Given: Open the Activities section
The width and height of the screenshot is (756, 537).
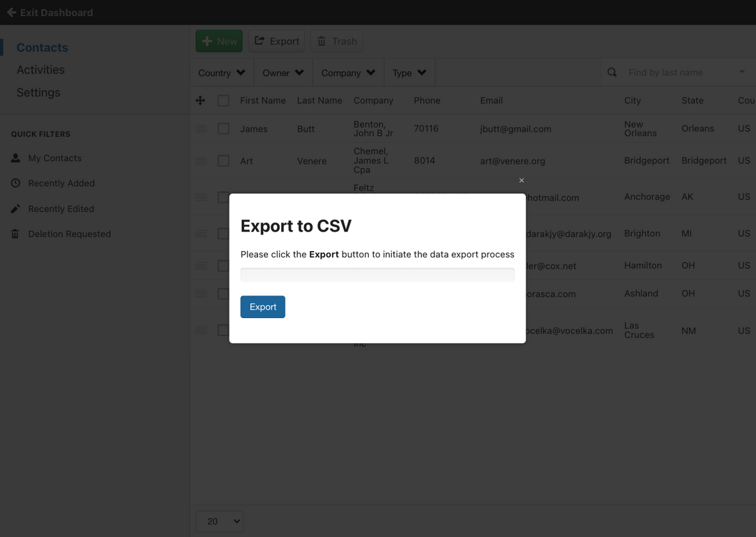Looking at the screenshot, I should point(40,70).
